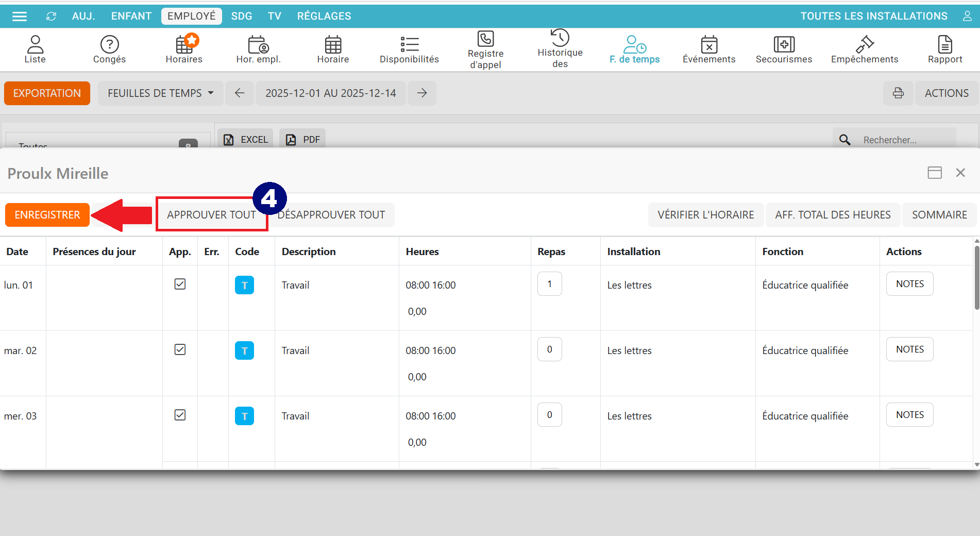Switch to the ENFANT tab
The image size is (980, 536).
pos(131,16)
